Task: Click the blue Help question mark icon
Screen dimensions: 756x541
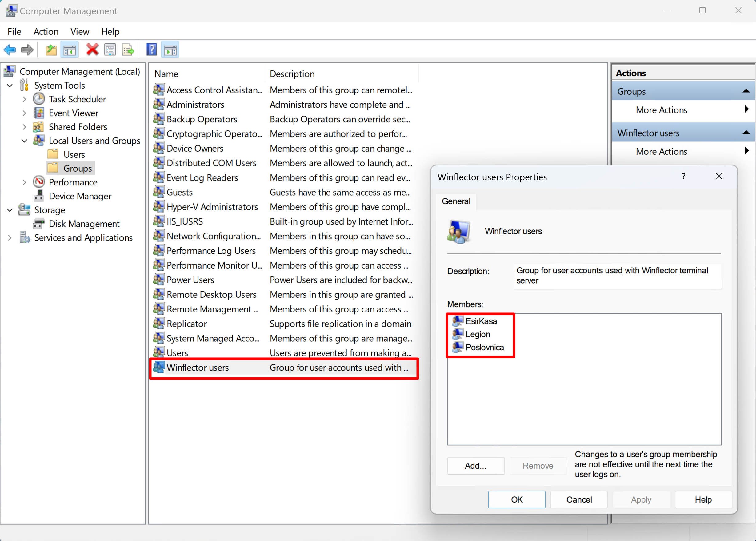Action: click(x=152, y=50)
